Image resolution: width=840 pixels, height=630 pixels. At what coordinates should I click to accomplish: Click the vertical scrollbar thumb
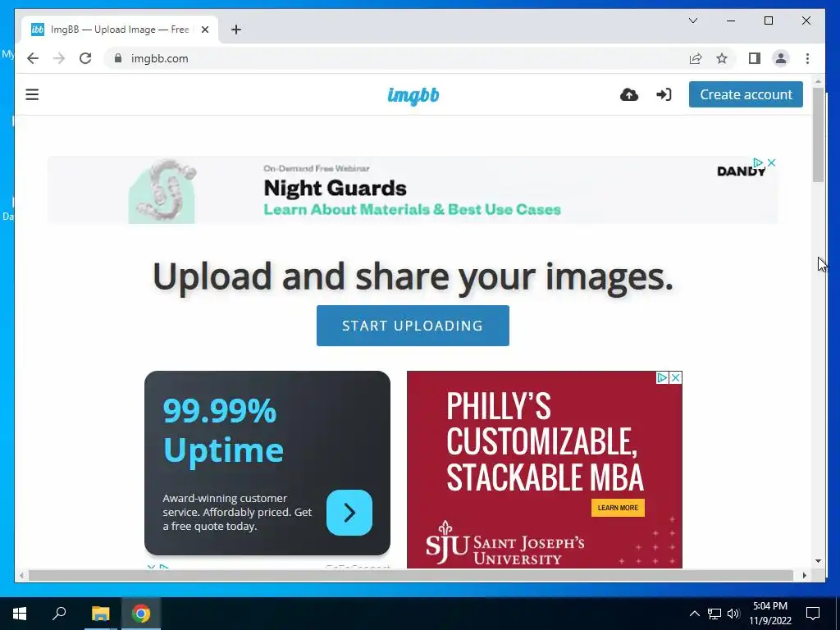coord(818,135)
